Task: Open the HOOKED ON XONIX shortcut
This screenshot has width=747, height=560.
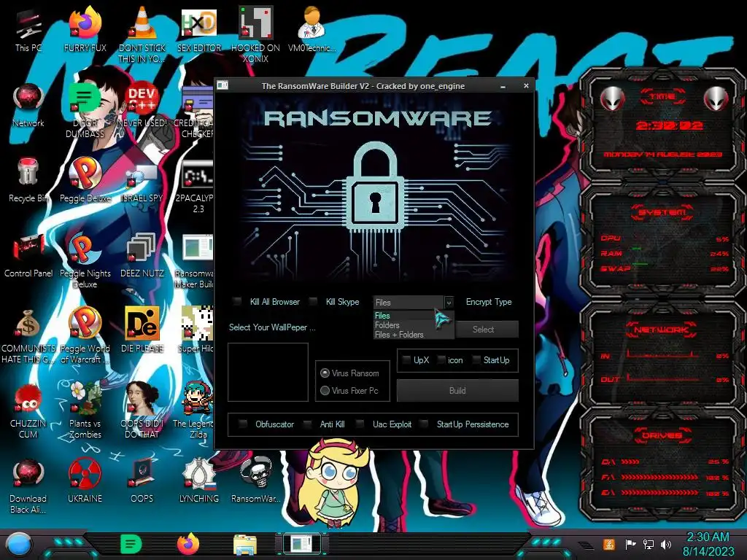Action: 256,35
